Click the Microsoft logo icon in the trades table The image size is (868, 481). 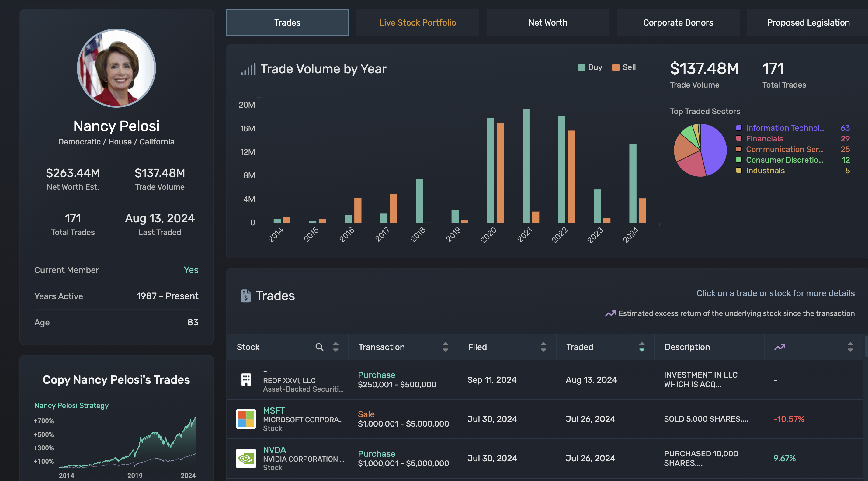246,419
